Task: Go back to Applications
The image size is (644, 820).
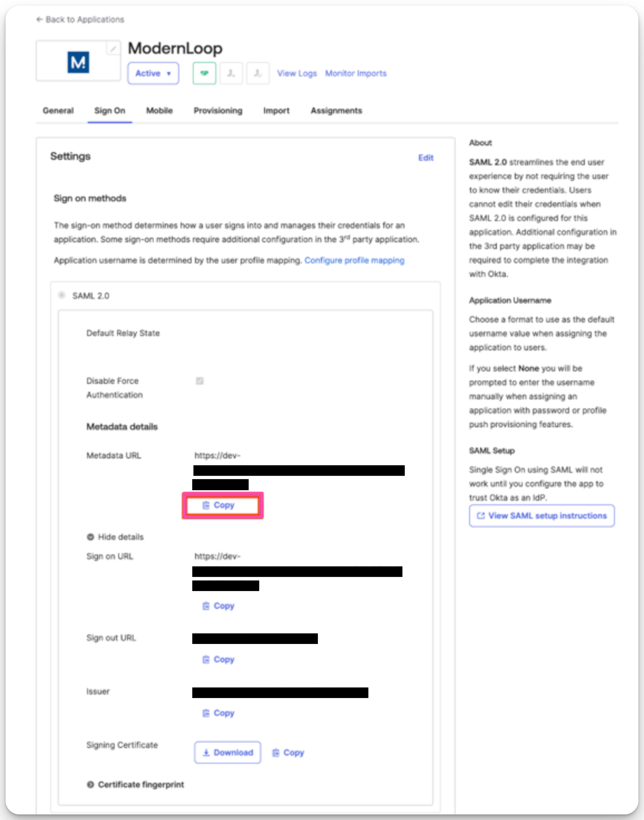Action: [80, 19]
